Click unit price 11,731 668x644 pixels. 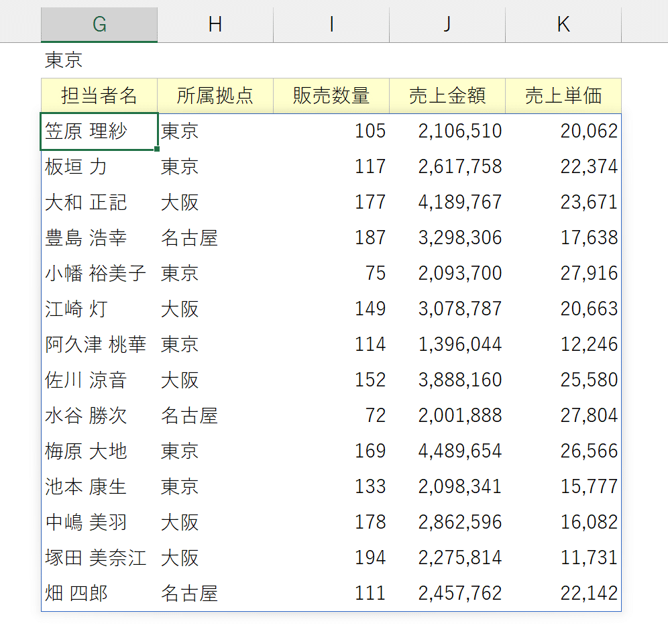pyautogui.click(x=563, y=558)
